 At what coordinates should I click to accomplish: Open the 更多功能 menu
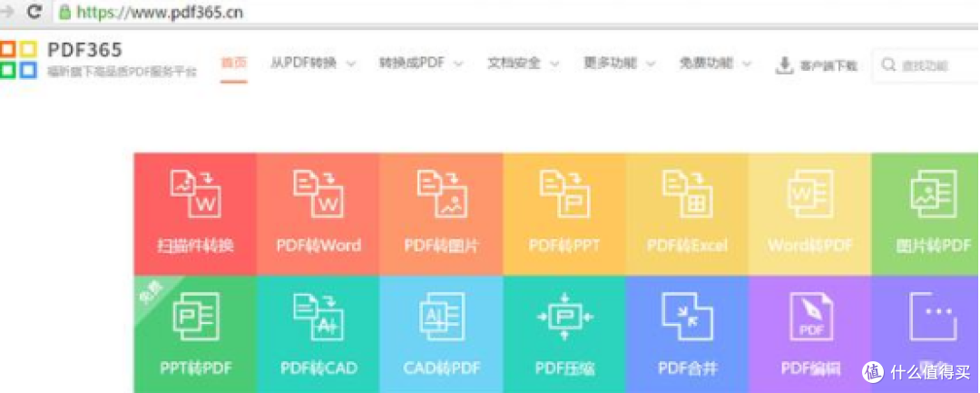click(x=610, y=64)
